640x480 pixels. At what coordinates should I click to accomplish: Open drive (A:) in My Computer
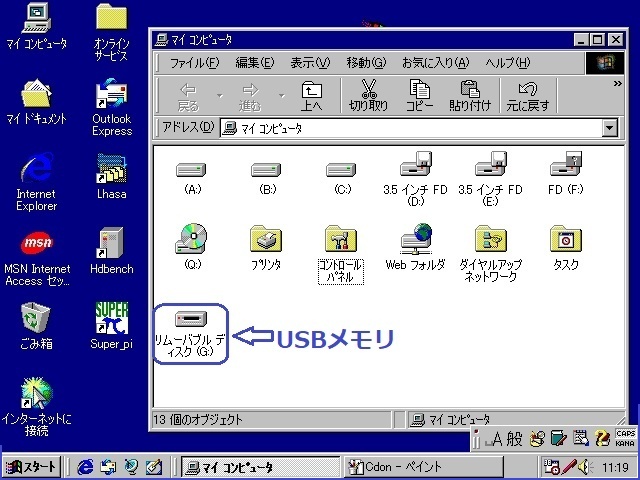pyautogui.click(x=191, y=169)
